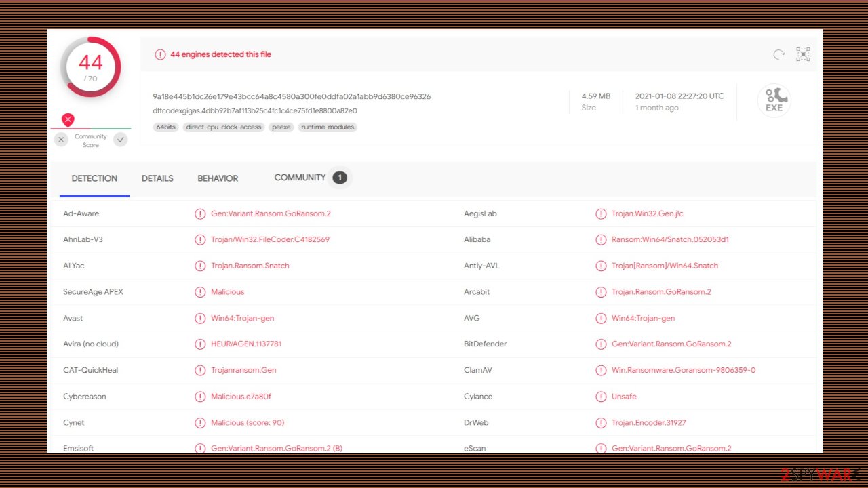Click the warning icon in the AegisLab row

pyautogui.click(x=601, y=213)
